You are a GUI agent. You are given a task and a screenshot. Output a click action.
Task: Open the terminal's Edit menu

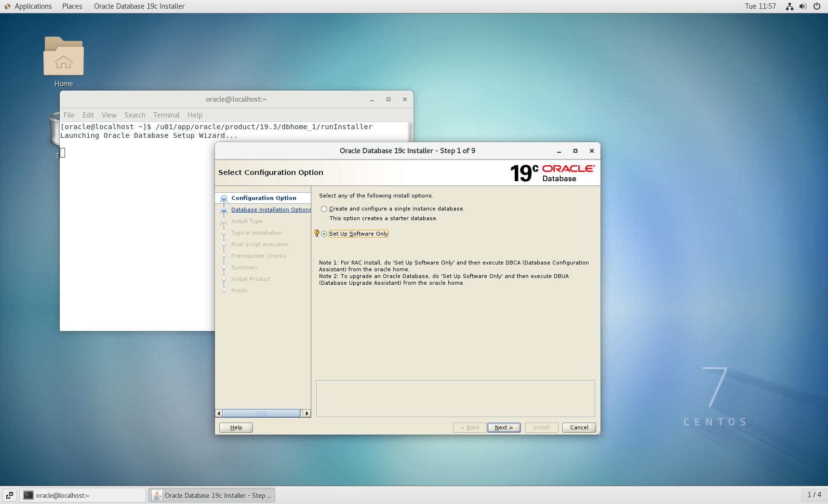[x=88, y=115]
